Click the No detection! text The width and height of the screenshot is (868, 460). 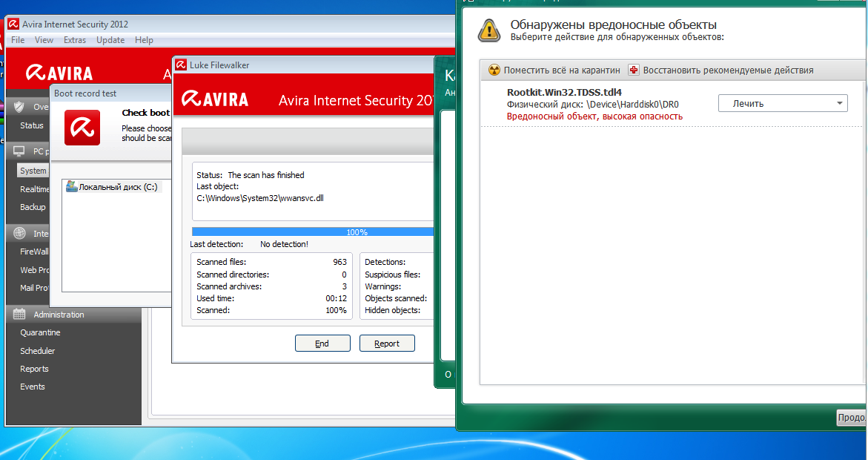tap(284, 244)
